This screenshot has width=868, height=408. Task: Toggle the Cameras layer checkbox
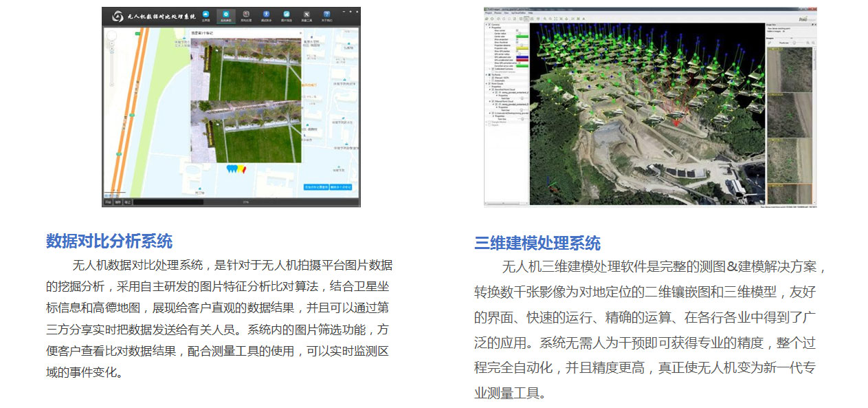489,25
